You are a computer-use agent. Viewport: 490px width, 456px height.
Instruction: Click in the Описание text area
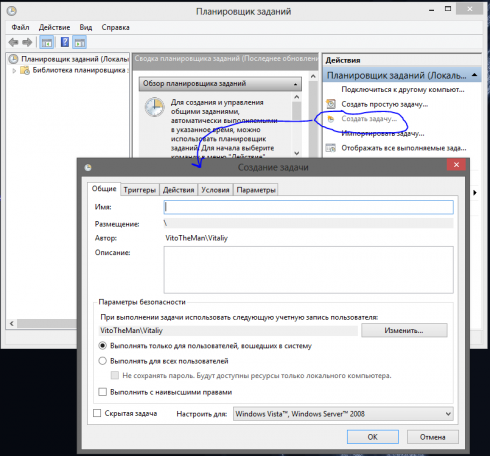(309, 270)
